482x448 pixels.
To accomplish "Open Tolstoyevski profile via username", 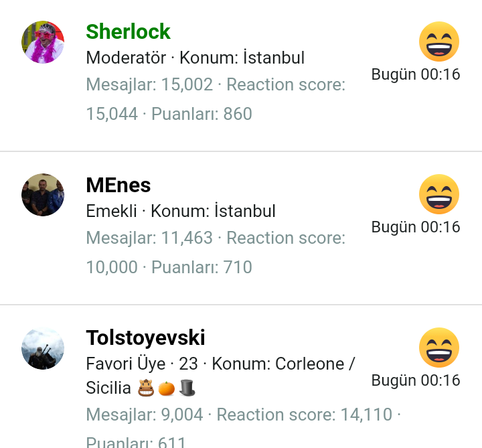I will (x=145, y=338).
